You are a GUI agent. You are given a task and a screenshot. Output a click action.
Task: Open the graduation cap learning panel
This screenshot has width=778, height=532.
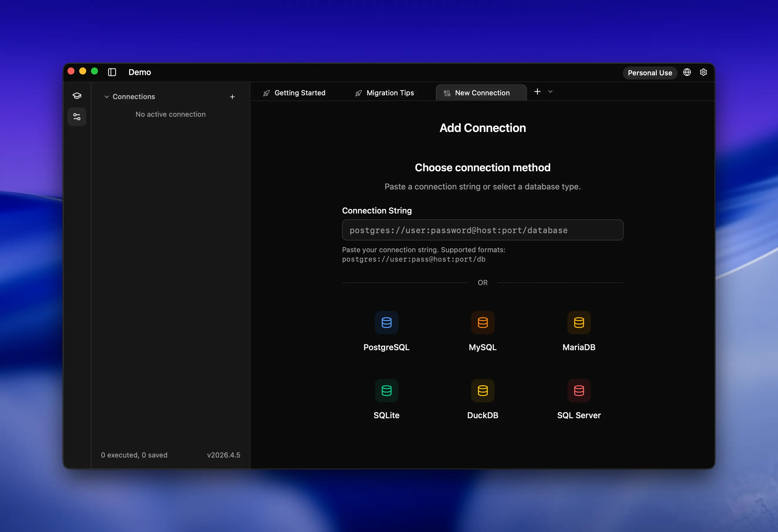(x=77, y=96)
